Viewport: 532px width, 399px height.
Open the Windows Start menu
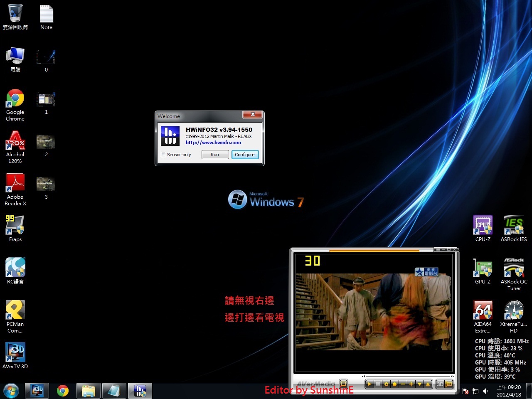11,391
